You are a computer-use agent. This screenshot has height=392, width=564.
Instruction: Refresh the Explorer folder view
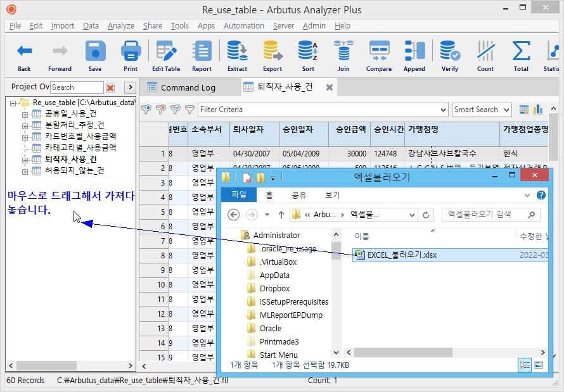point(426,215)
